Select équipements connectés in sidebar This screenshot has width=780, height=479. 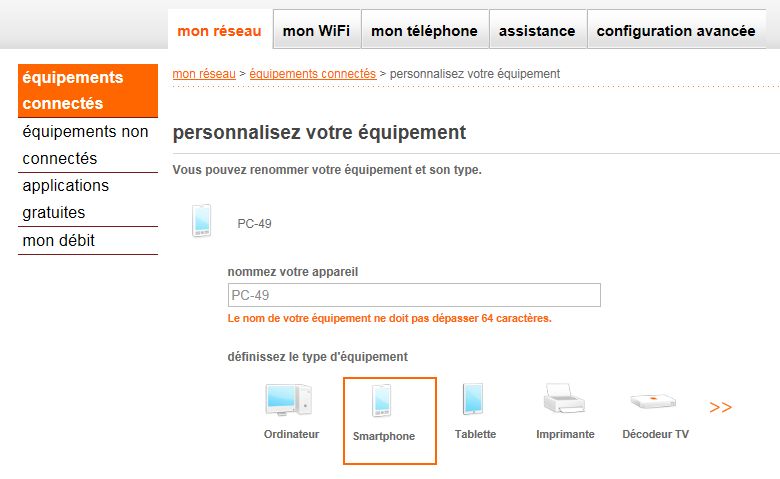[x=88, y=90]
